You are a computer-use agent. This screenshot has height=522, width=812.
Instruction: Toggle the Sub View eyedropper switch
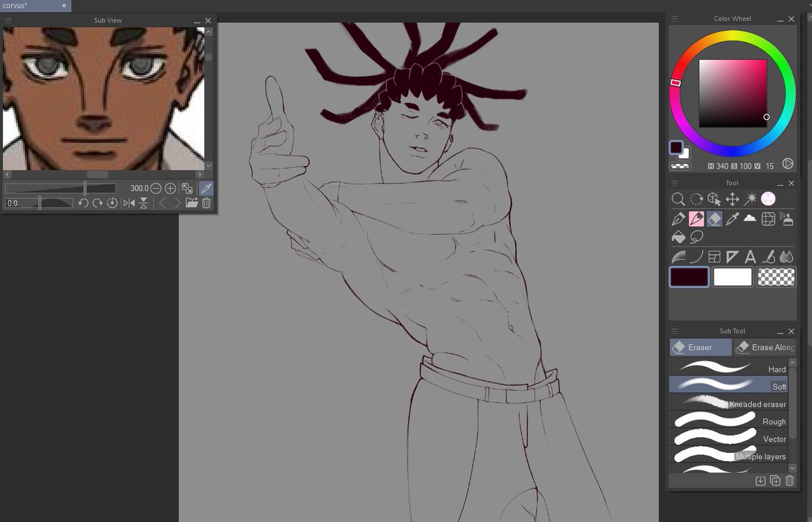[206, 189]
